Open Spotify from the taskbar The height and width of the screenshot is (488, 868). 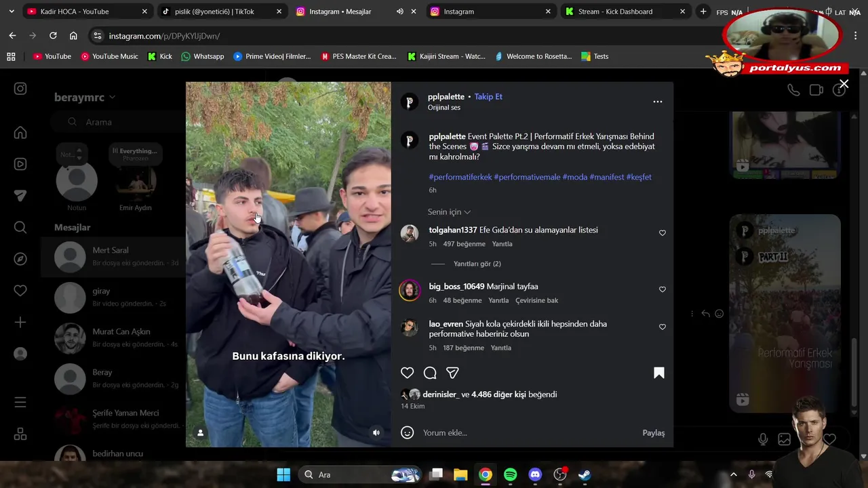[511, 475]
